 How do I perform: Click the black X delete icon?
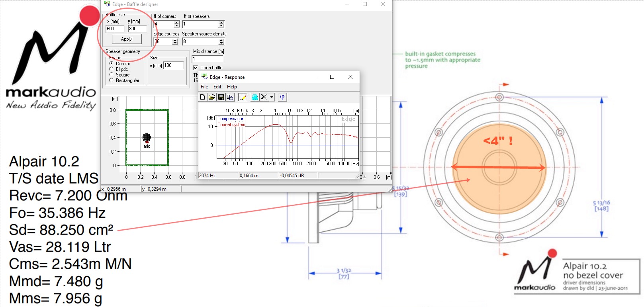264,97
